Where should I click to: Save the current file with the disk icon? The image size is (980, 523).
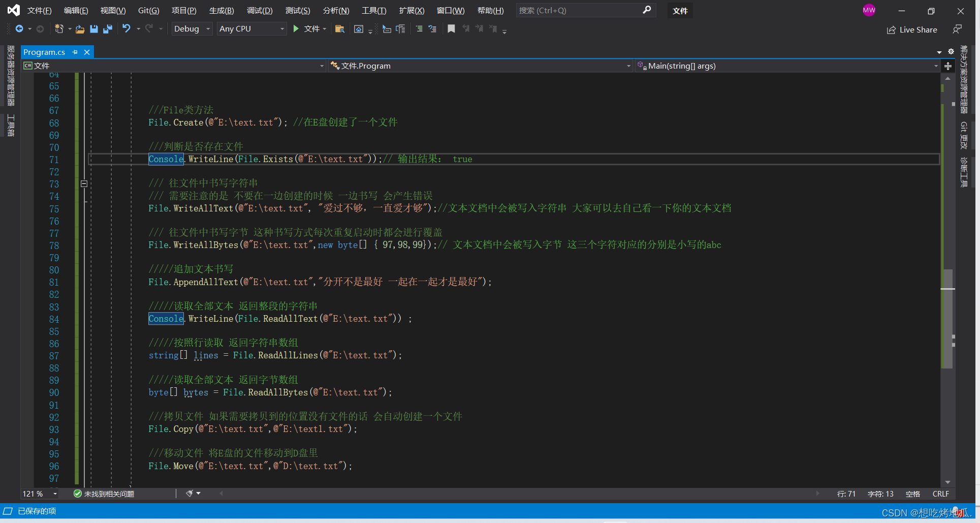coord(94,29)
